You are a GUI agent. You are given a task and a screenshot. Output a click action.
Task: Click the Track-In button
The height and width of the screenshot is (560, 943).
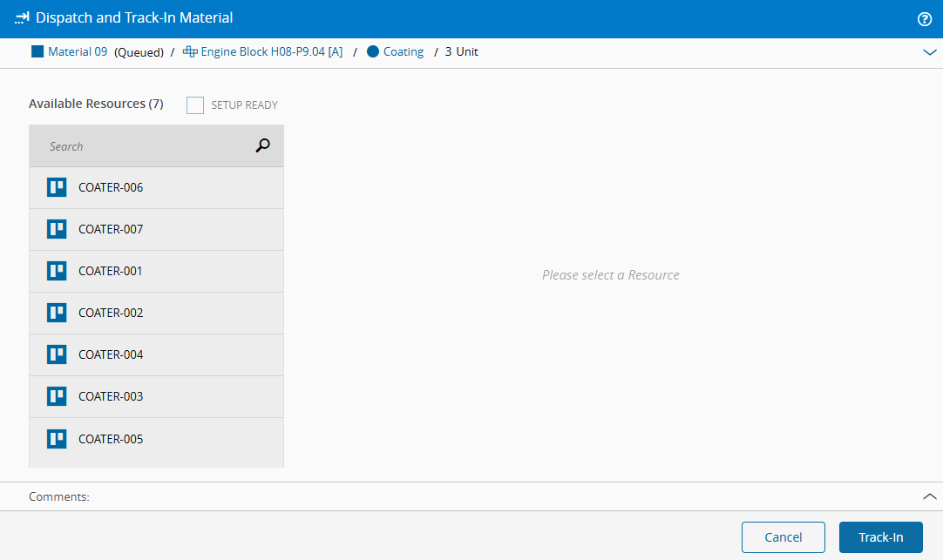(880, 537)
